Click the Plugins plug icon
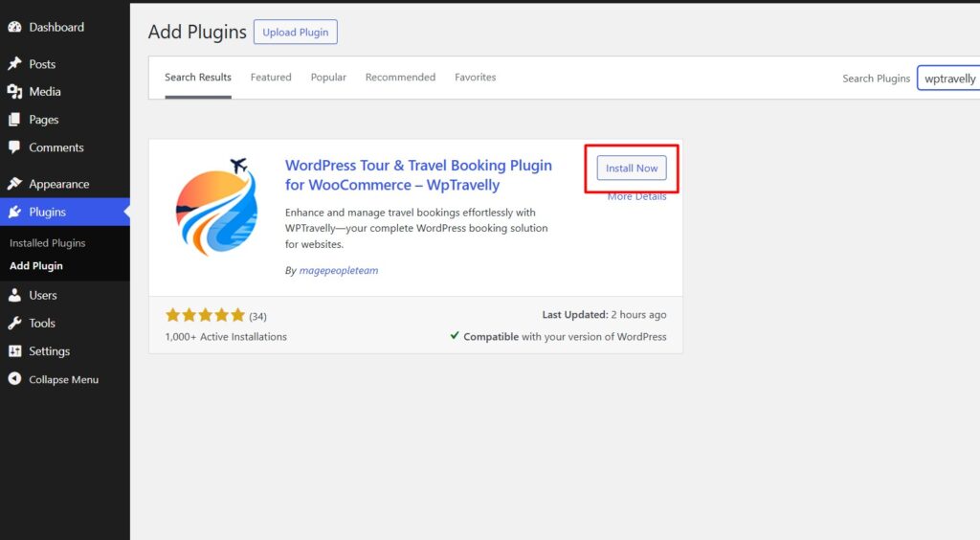This screenshot has width=980, height=540. 14,212
